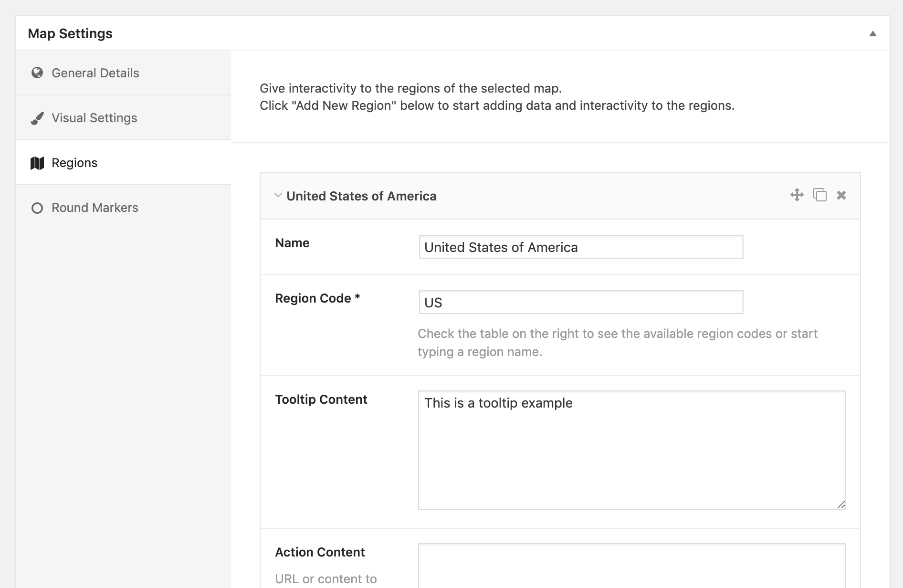Open the Round Markers tab
The width and height of the screenshot is (903, 588).
point(123,208)
